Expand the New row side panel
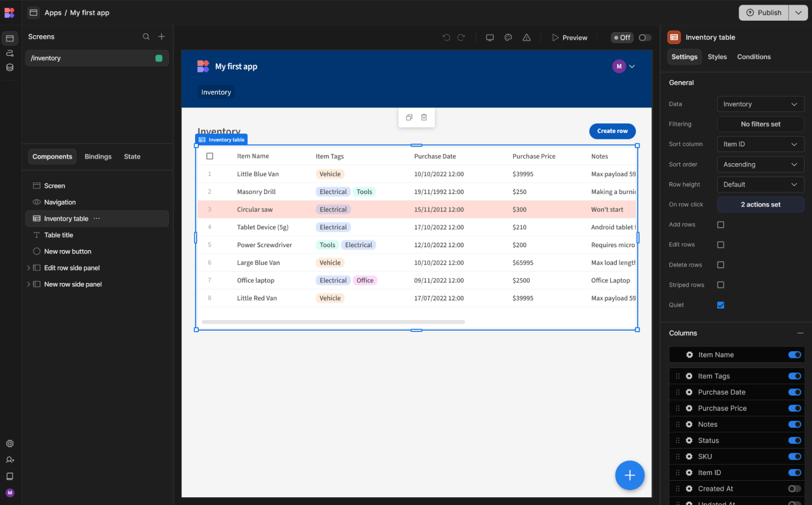Viewport: 812px width, 505px height. 28,284
